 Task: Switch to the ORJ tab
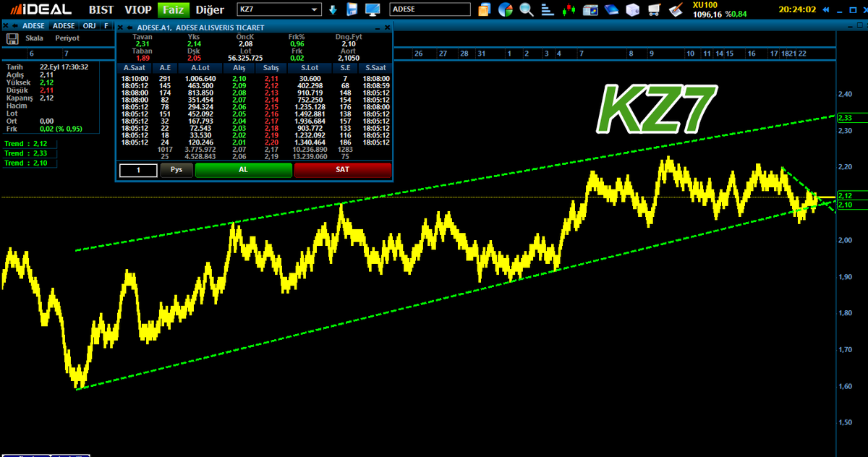click(90, 25)
